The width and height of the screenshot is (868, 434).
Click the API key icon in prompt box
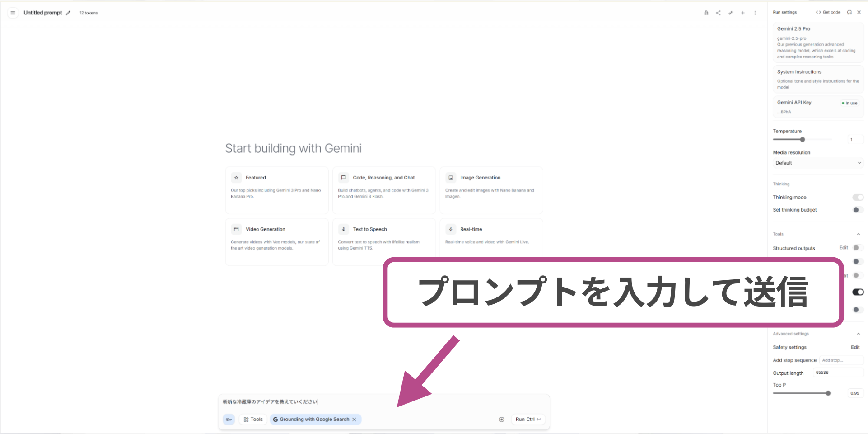pos(229,420)
